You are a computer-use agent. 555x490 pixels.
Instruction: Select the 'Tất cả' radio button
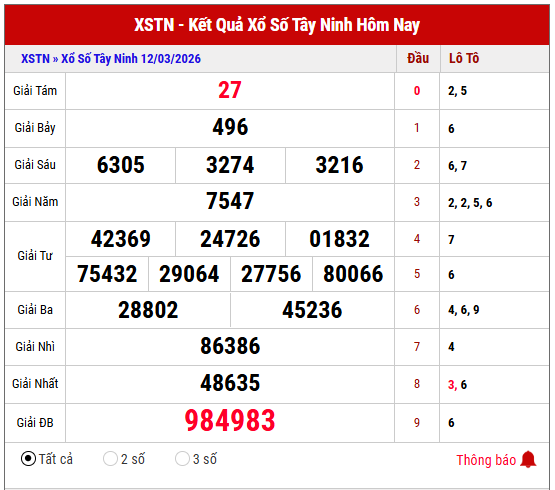coord(28,459)
